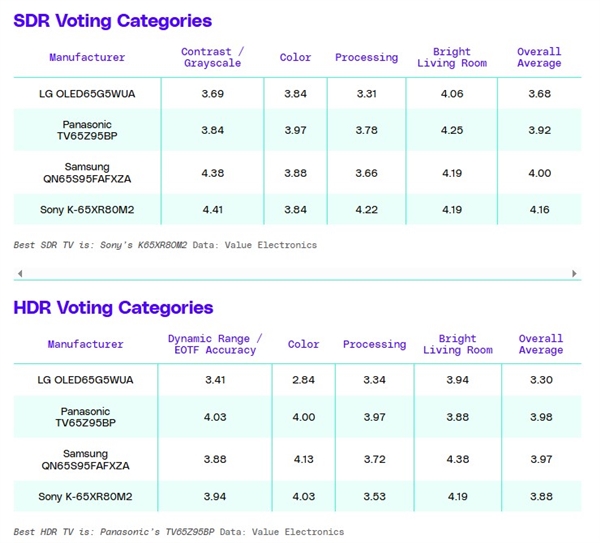The height and width of the screenshot is (543, 600).
Task: Click the SDR Voting Categories heading
Action: pos(112,21)
